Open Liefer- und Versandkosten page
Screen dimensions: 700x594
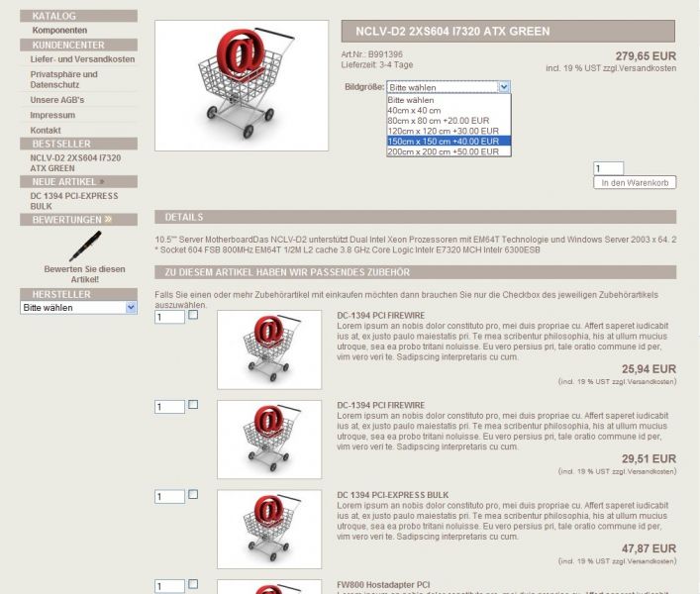(x=82, y=59)
